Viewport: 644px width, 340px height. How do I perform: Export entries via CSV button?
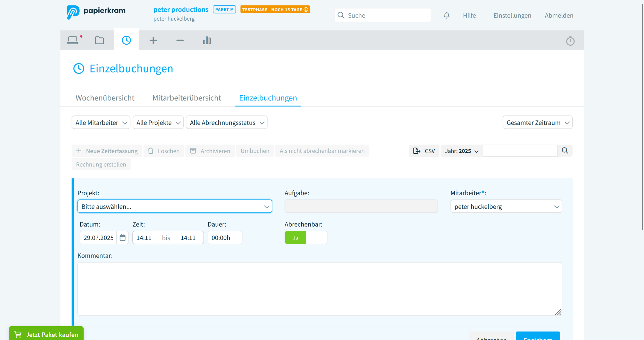pos(424,151)
